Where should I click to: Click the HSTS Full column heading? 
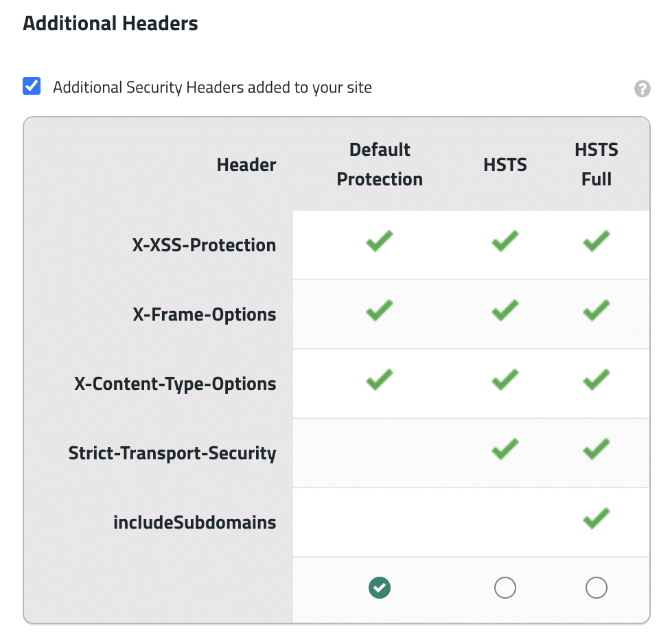(x=596, y=165)
